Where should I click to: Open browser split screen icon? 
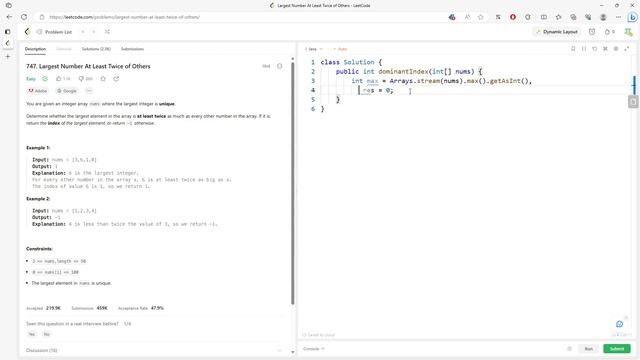pyautogui.click(x=544, y=17)
